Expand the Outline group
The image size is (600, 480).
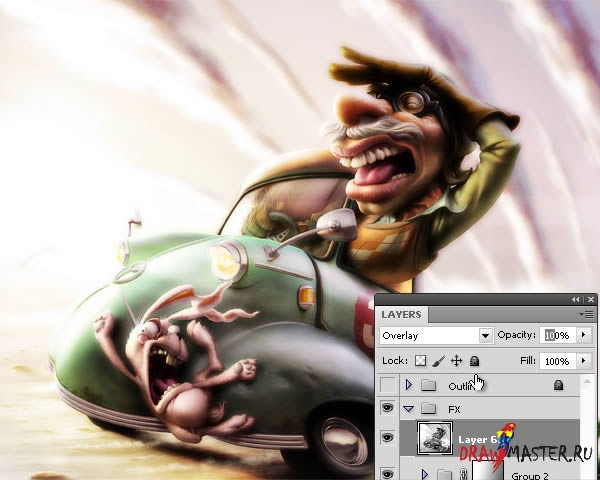tap(408, 385)
